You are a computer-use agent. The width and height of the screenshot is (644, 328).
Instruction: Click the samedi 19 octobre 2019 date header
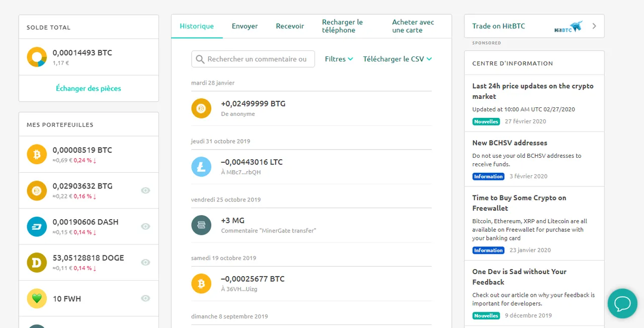223,258
